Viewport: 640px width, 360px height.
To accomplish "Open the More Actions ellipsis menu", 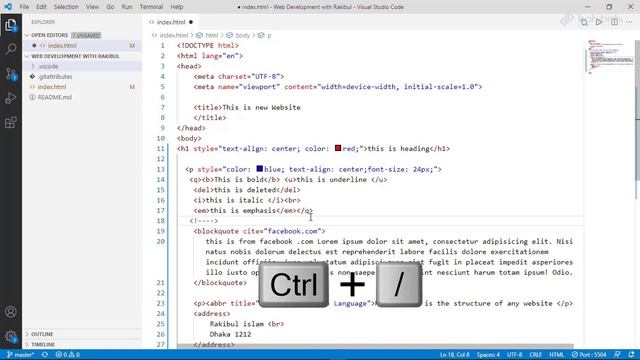I will [629, 22].
